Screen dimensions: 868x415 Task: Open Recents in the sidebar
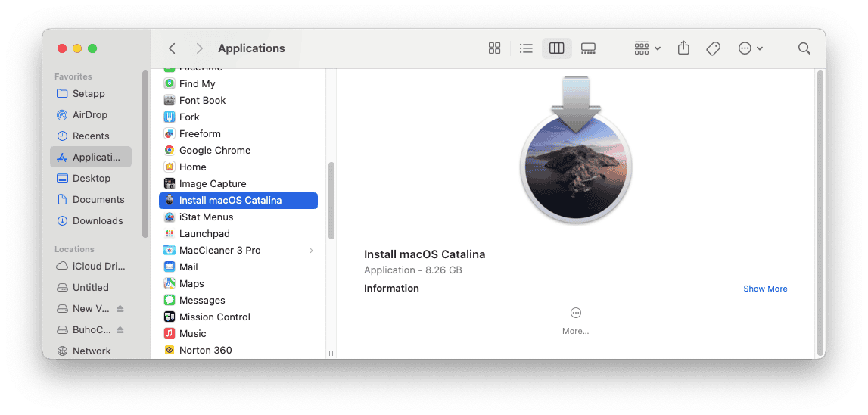click(91, 136)
